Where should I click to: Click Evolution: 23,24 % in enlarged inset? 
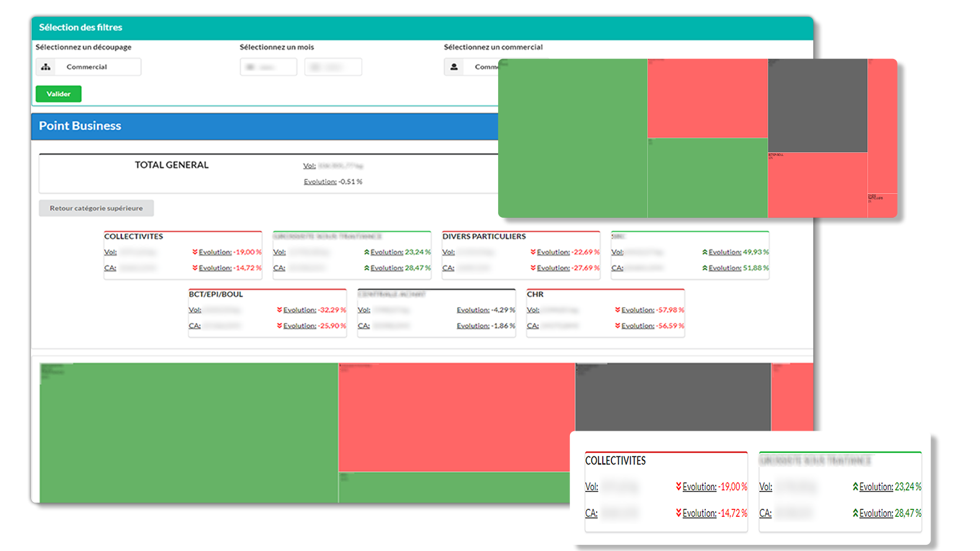[890, 487]
